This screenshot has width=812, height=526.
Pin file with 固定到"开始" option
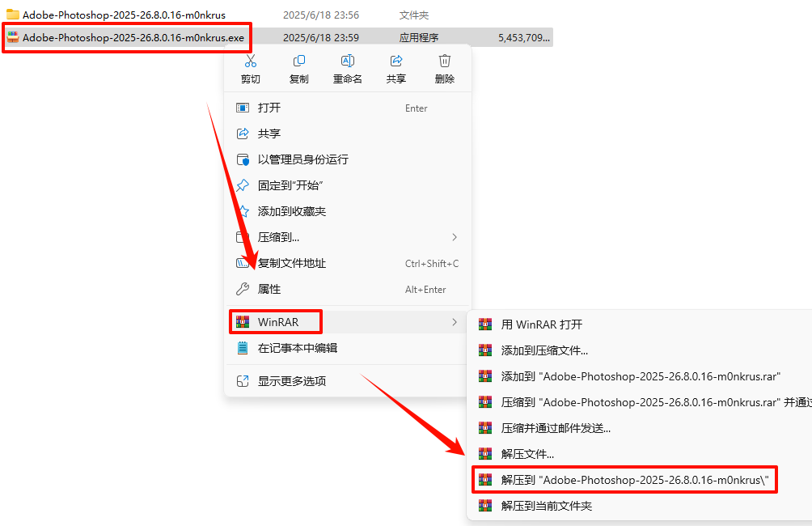pyautogui.click(x=348, y=185)
